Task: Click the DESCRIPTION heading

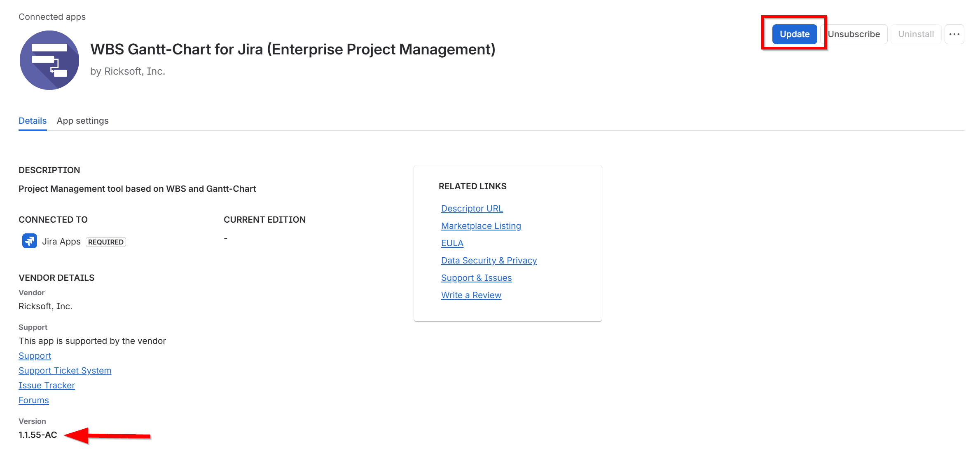Action: (49, 170)
